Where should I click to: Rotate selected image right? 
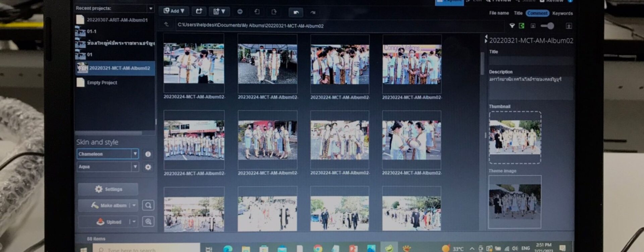click(274, 12)
